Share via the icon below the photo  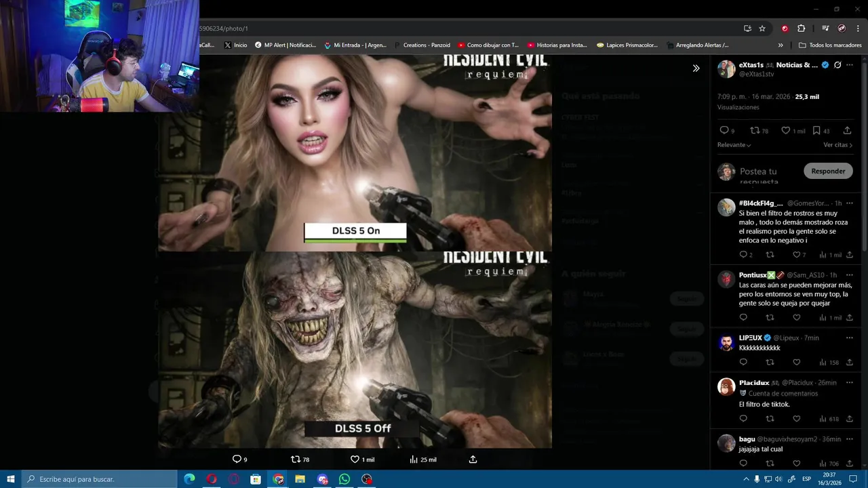473,459
